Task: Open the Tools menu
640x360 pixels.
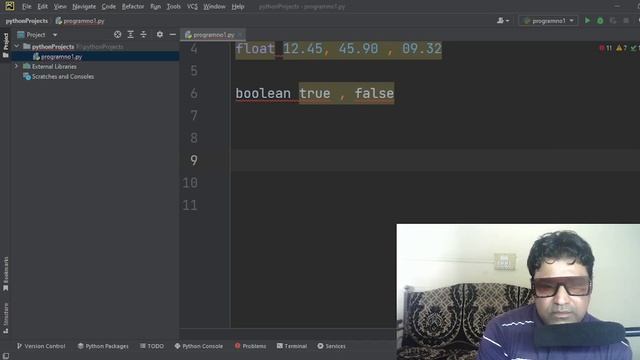Action: pos(173,7)
